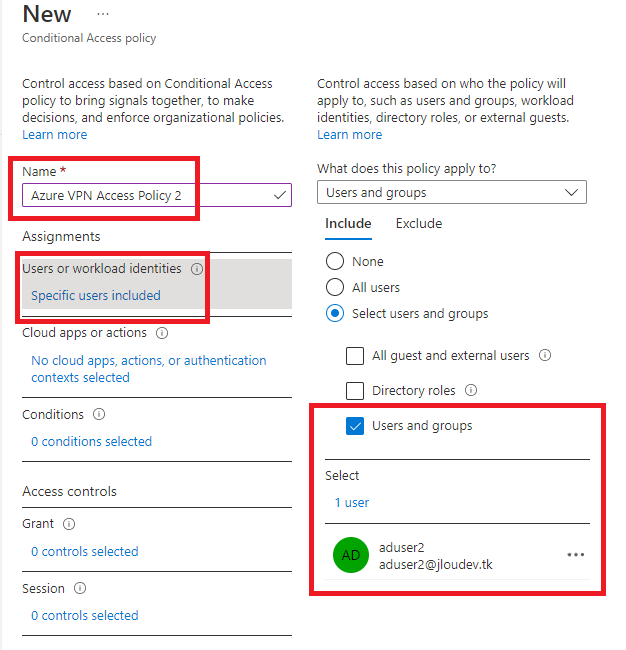
Task: Click the Session info icon
Action: pos(80,588)
